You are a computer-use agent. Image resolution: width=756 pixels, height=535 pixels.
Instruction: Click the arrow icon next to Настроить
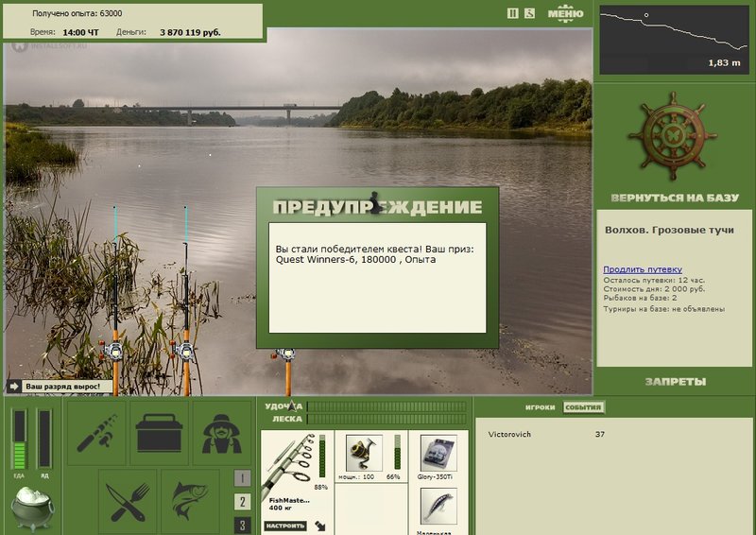tap(320, 526)
